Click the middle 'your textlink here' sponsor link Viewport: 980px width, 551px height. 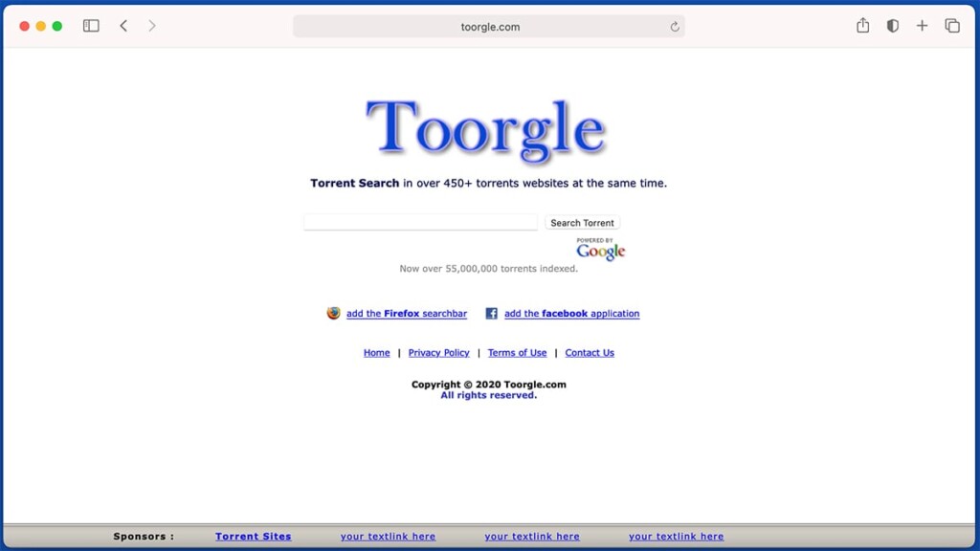click(532, 537)
